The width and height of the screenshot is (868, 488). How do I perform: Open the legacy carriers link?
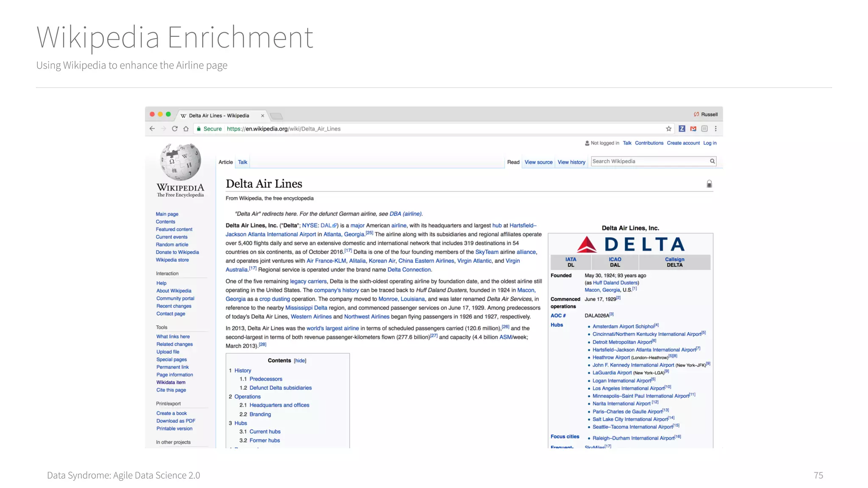[x=308, y=281]
